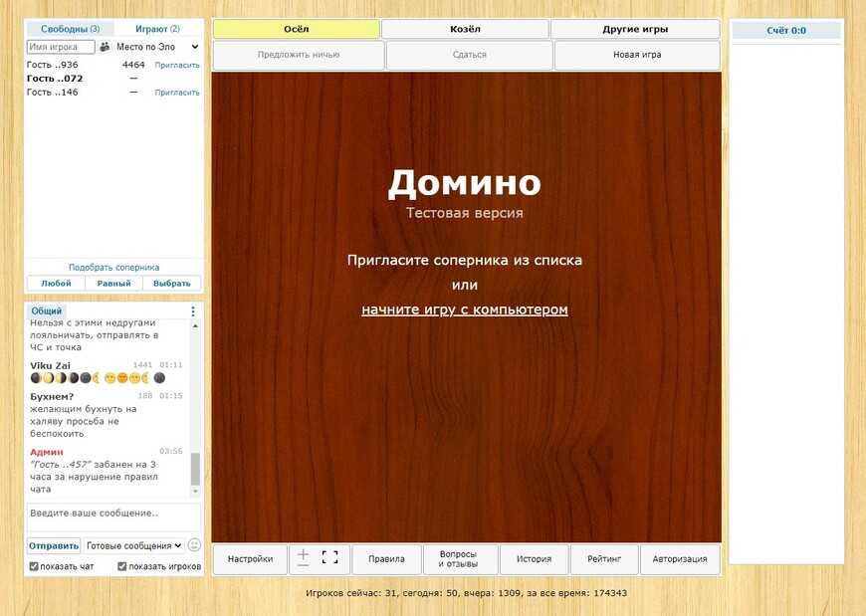
Task: Uncheck the 'показать чат' checkbox
Action: pos(34,566)
